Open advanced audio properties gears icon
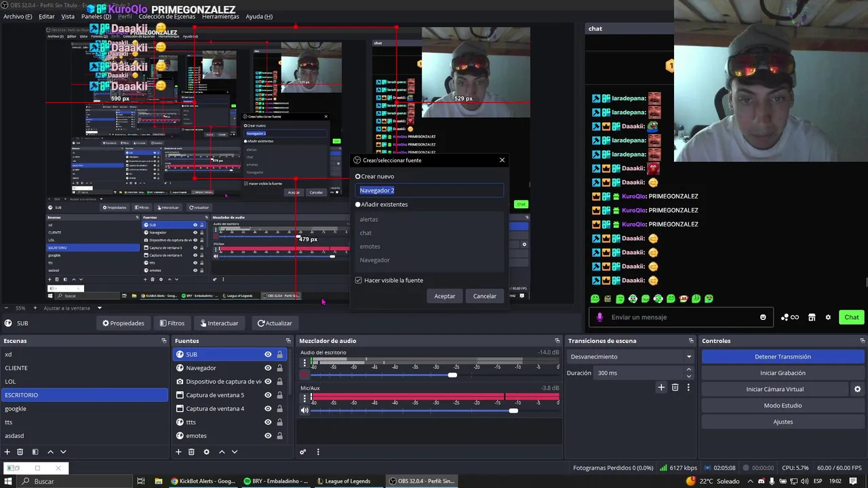 [x=303, y=452]
